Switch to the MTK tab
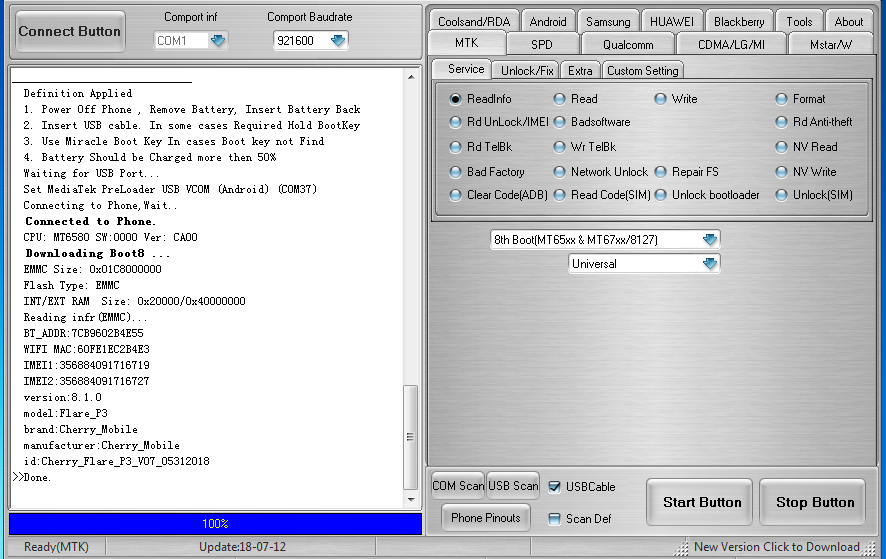Image resolution: width=886 pixels, height=559 pixels. [x=467, y=43]
